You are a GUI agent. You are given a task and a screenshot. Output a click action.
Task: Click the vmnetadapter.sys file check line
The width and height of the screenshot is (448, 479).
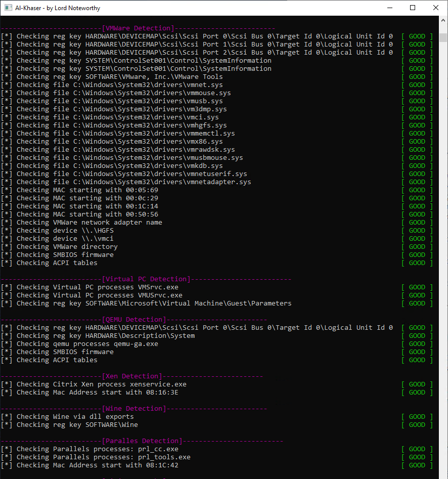[126, 182]
